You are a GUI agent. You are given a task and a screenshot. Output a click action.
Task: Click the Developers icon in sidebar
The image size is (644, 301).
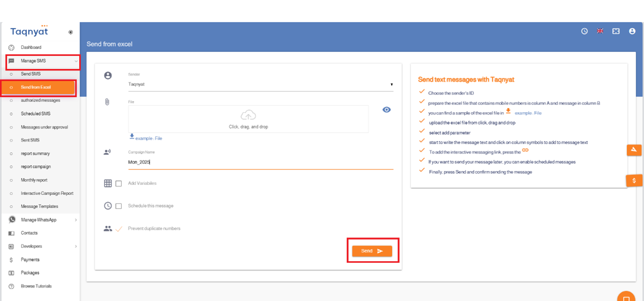[12, 246]
